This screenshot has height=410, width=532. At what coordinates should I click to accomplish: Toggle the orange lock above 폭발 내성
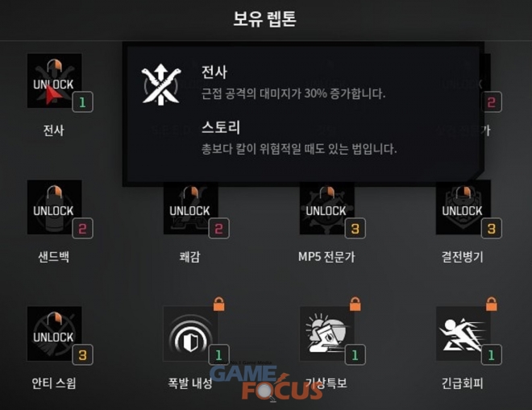[218, 304]
